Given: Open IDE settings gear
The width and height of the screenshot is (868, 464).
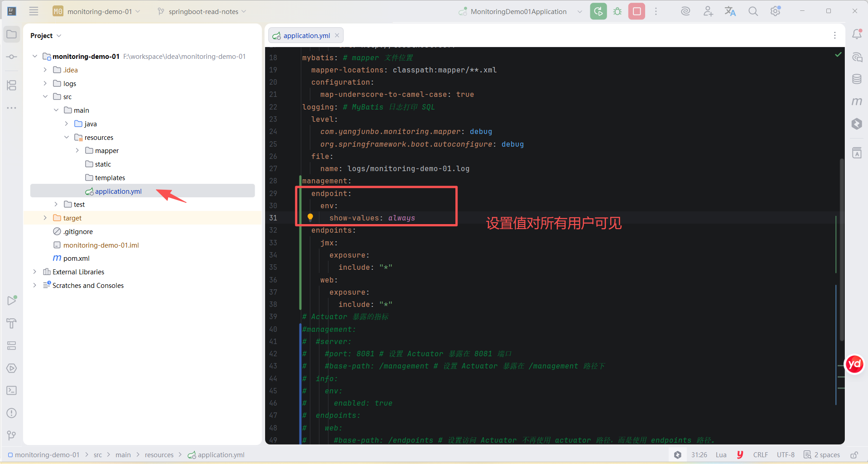Looking at the screenshot, I should (x=776, y=11).
